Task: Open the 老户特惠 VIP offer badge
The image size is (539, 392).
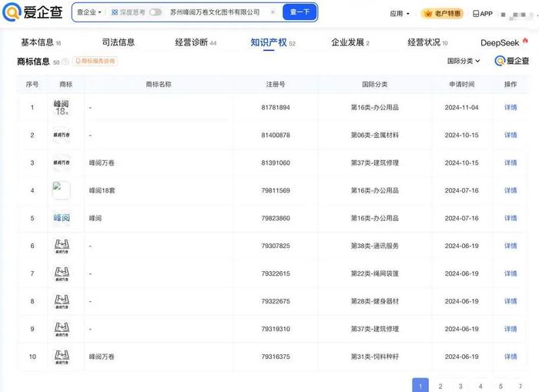Action: click(x=443, y=13)
